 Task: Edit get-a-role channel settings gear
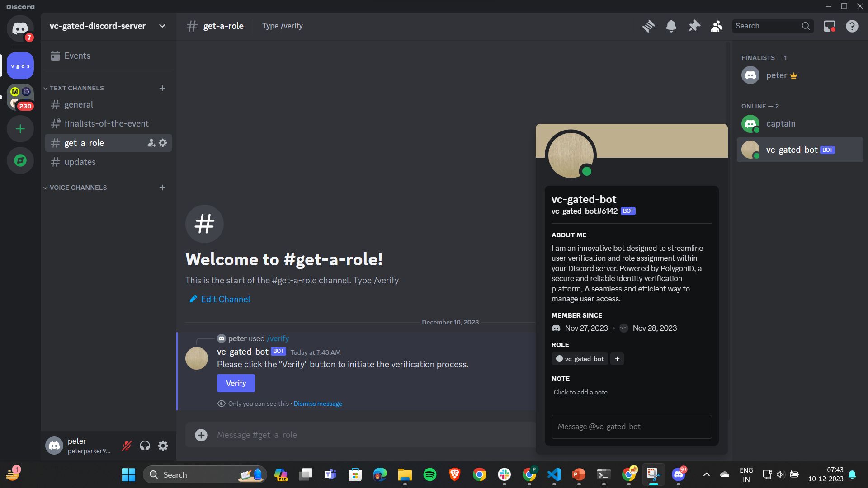coord(163,143)
